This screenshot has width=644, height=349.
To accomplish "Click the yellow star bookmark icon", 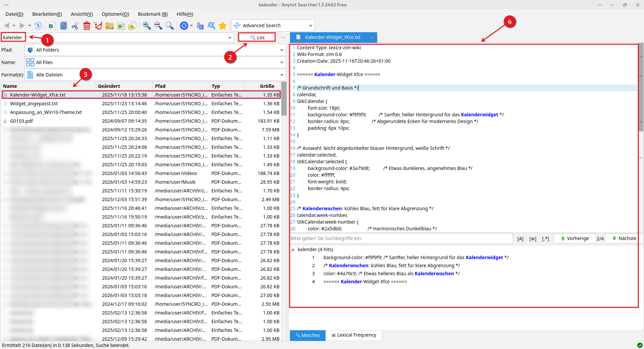I will pyautogui.click(x=222, y=25).
